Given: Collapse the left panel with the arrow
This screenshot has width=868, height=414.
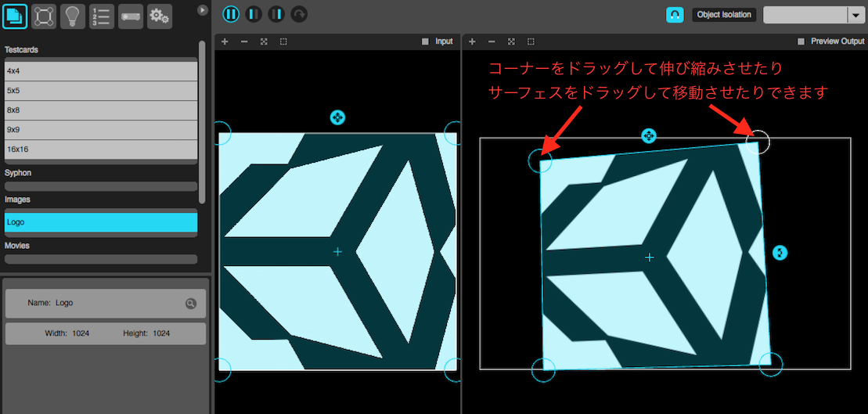Looking at the screenshot, I should coord(203,10).
